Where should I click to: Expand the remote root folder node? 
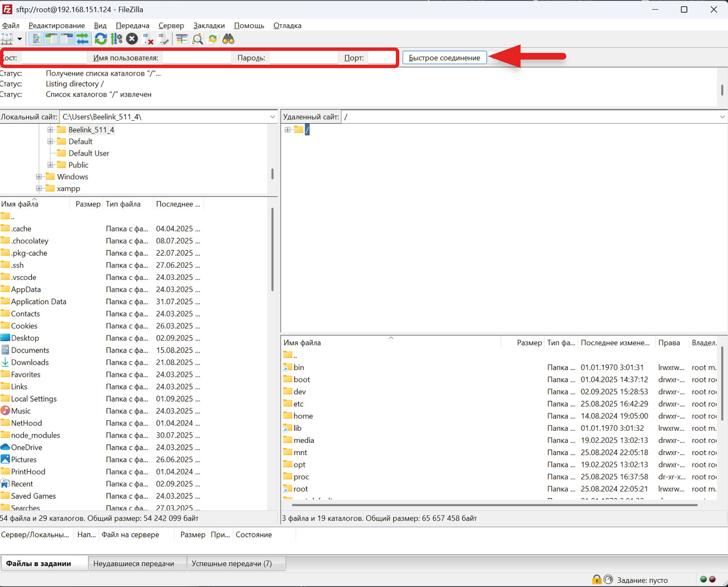[x=287, y=130]
